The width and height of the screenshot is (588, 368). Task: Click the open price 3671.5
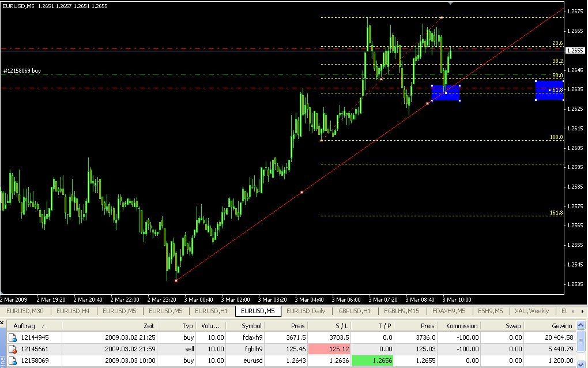[296, 337]
